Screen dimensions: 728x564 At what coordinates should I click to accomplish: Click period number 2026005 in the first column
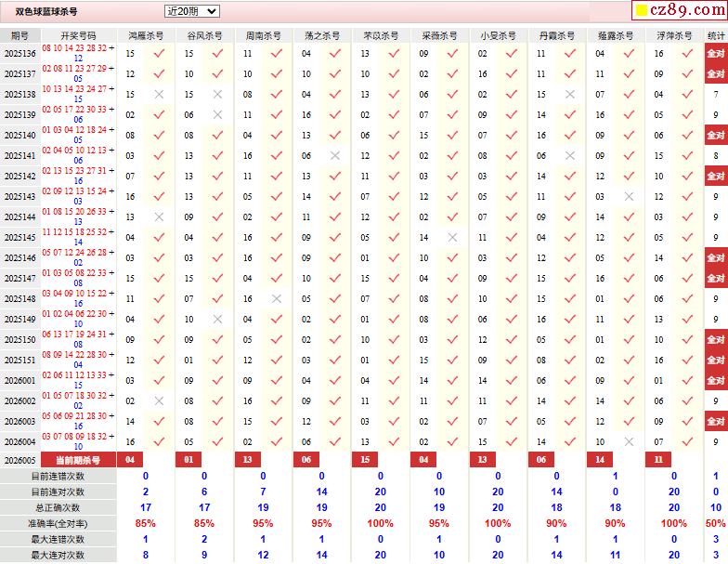pos(19,460)
